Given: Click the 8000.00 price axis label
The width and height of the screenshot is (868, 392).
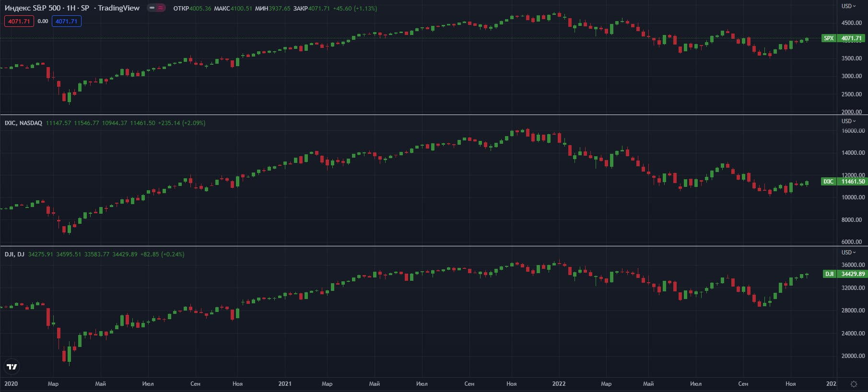Looking at the screenshot, I should coord(852,220).
